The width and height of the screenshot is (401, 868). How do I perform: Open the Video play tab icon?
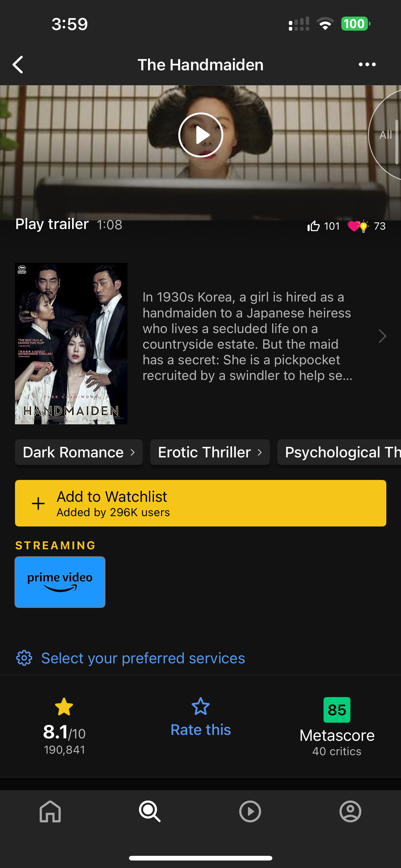(x=250, y=811)
